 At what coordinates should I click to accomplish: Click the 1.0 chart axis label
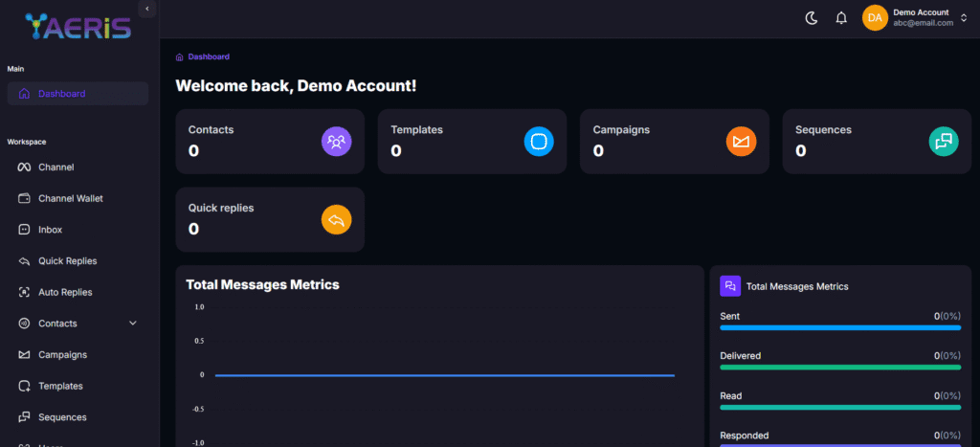tap(199, 307)
